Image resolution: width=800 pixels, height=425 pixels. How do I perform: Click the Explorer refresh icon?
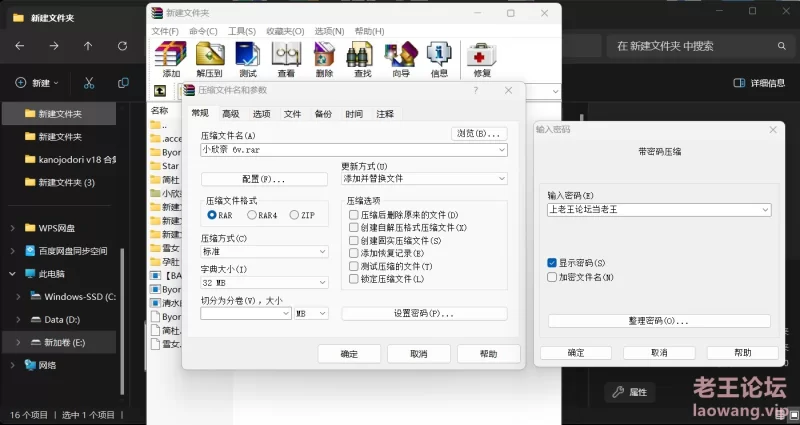pyautogui.click(x=122, y=46)
